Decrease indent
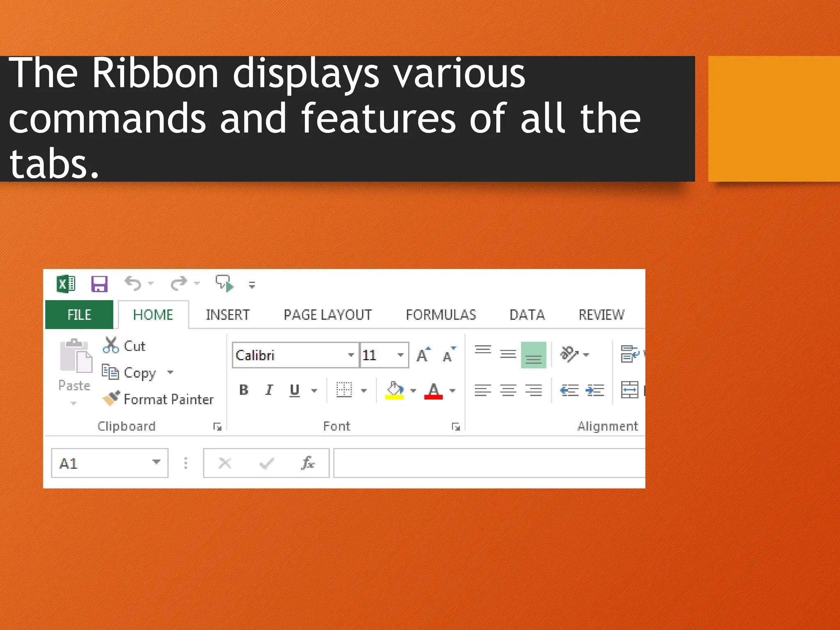This screenshot has width=840, height=630. (x=569, y=390)
